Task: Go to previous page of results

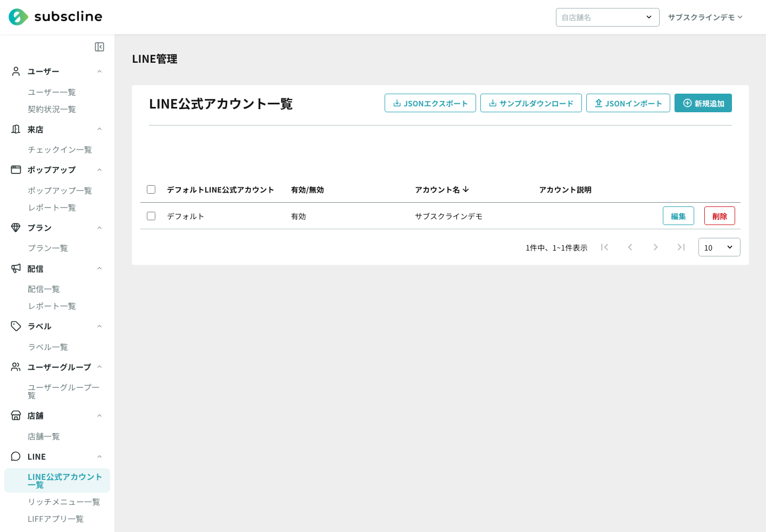Action: 630,247
